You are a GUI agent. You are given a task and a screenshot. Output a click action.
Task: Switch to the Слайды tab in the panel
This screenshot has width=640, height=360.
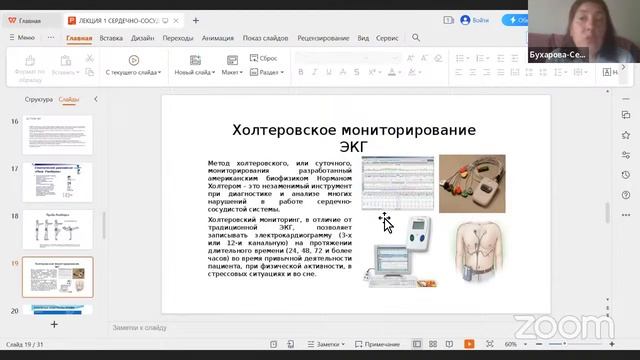tap(69, 99)
